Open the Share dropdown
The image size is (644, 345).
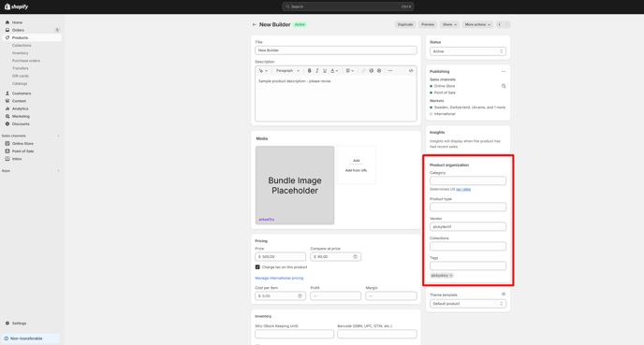pyautogui.click(x=449, y=24)
